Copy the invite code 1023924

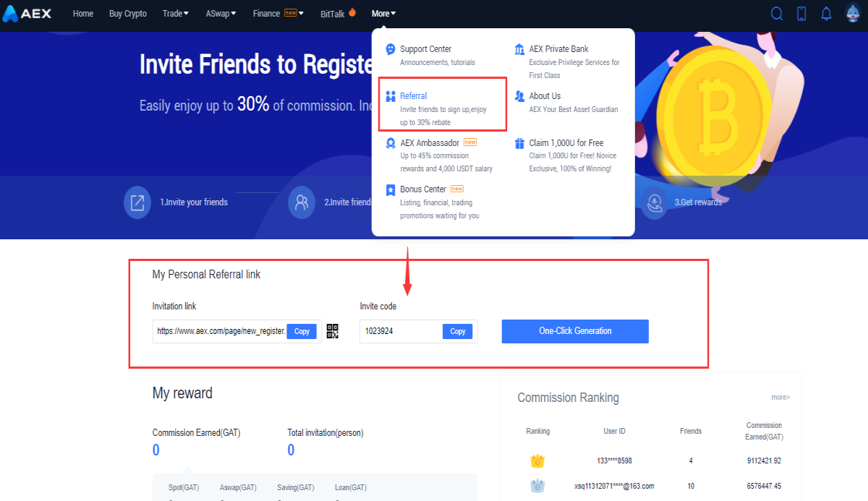(458, 331)
